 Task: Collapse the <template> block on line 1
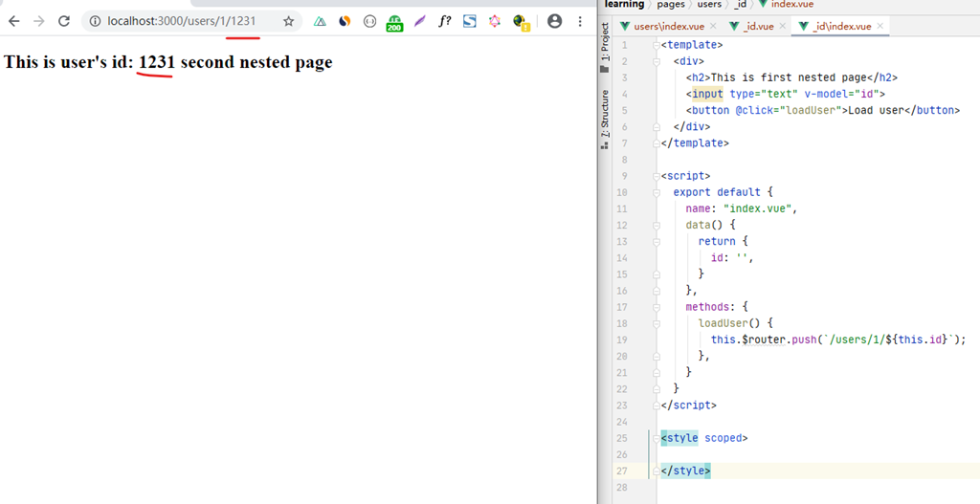click(657, 45)
